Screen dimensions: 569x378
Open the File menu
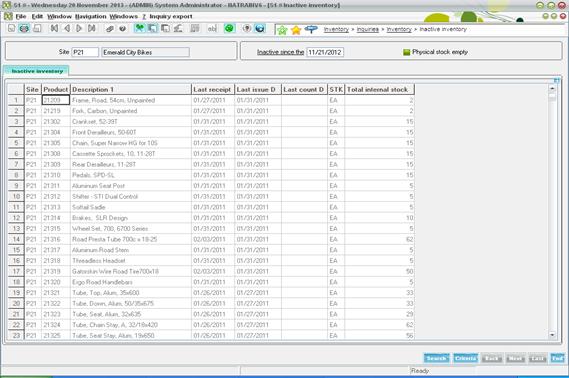point(21,16)
